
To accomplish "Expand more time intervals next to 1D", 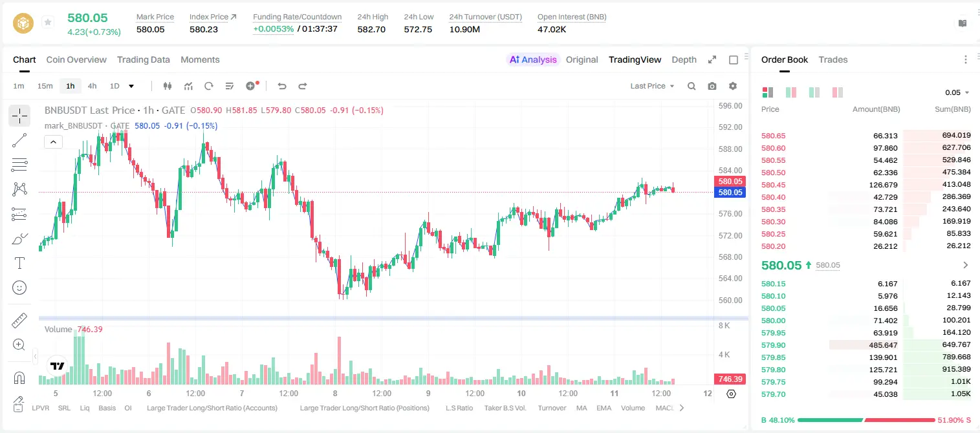I will (x=131, y=86).
